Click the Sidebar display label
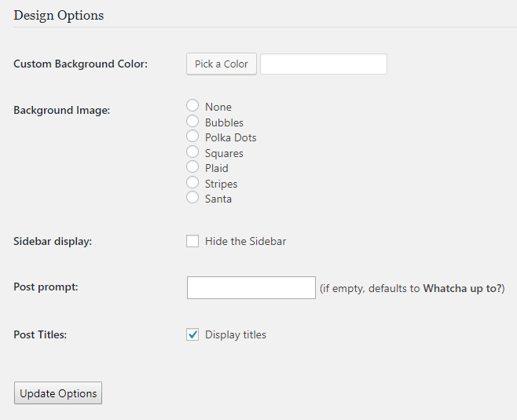This screenshot has height=420, width=517. 53,242
